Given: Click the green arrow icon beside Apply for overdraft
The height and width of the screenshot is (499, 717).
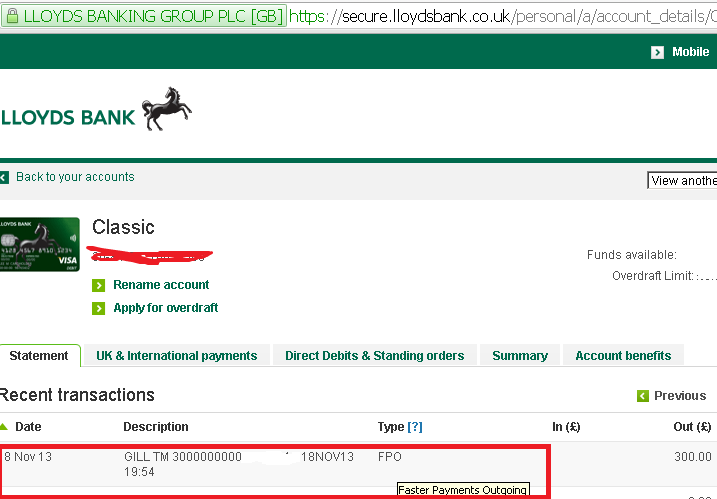Looking at the screenshot, I should pyautogui.click(x=98, y=308).
